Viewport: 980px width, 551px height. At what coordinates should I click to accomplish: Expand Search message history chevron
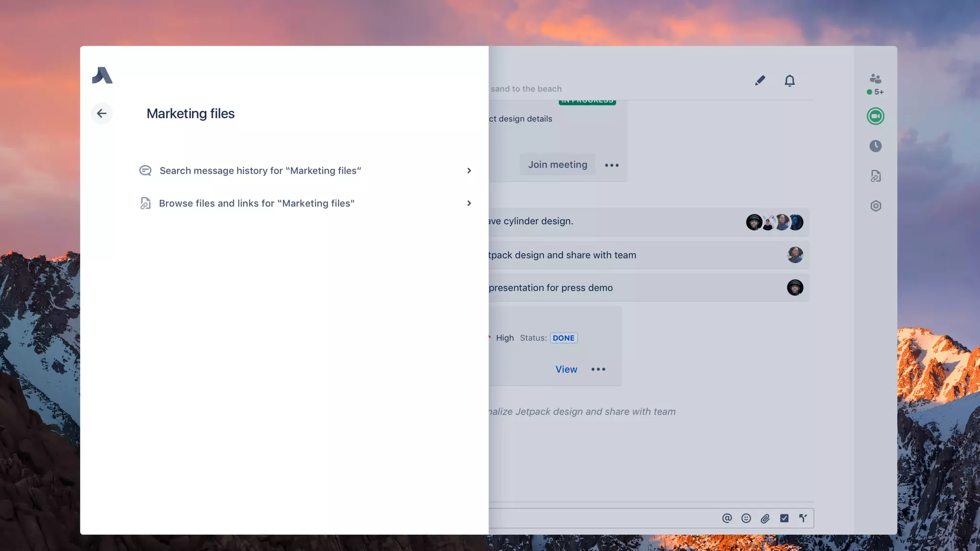469,171
